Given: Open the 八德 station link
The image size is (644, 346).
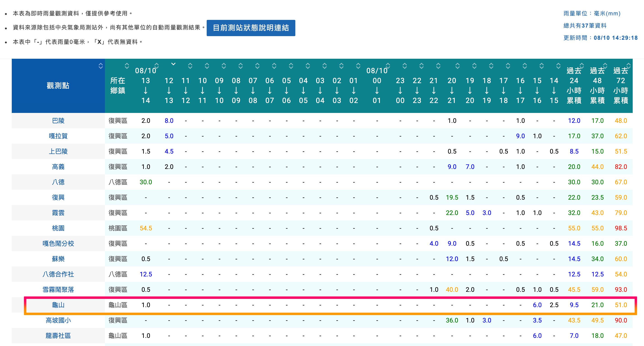Looking at the screenshot, I should point(58,182).
